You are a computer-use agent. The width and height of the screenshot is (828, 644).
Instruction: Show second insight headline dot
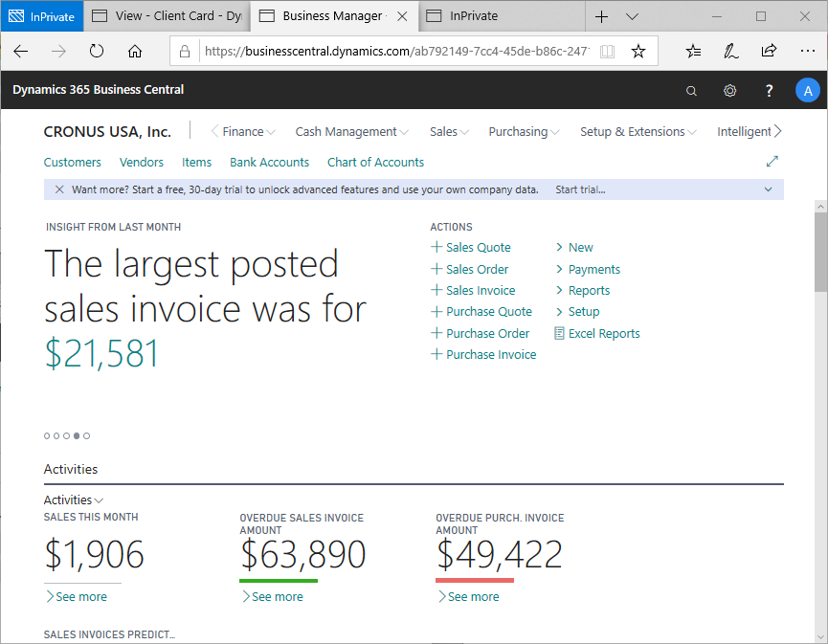pyautogui.click(x=56, y=436)
